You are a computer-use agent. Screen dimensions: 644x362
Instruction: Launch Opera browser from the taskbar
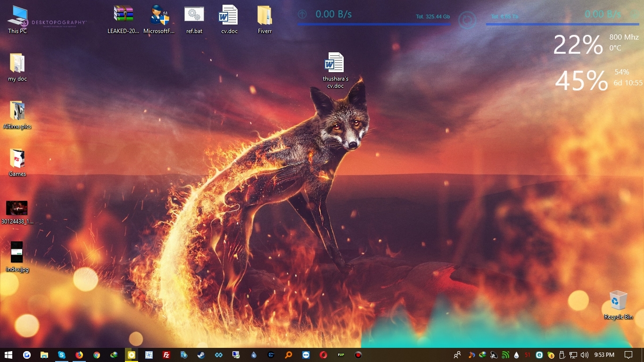coord(323,355)
